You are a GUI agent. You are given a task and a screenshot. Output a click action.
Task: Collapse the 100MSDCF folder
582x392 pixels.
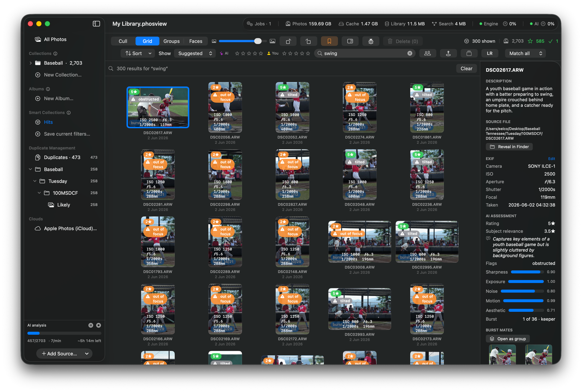(39, 193)
